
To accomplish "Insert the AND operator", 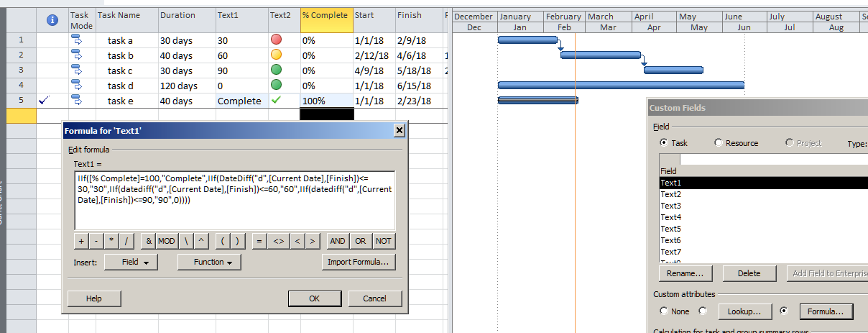I will tap(338, 241).
